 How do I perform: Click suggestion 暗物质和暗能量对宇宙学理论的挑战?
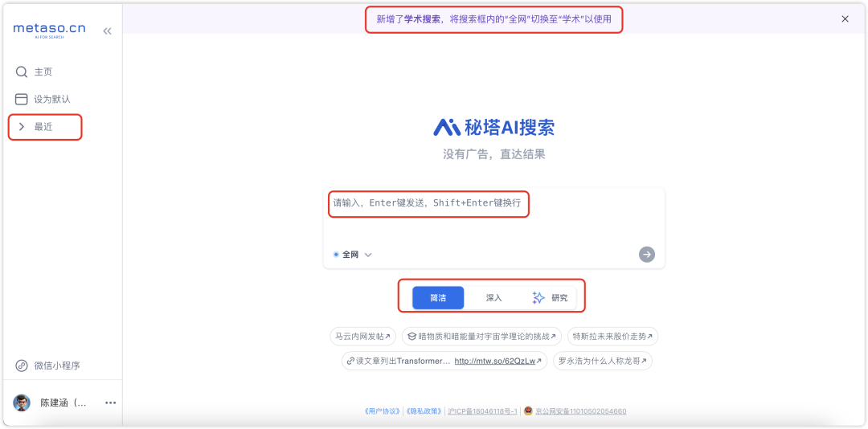click(481, 336)
